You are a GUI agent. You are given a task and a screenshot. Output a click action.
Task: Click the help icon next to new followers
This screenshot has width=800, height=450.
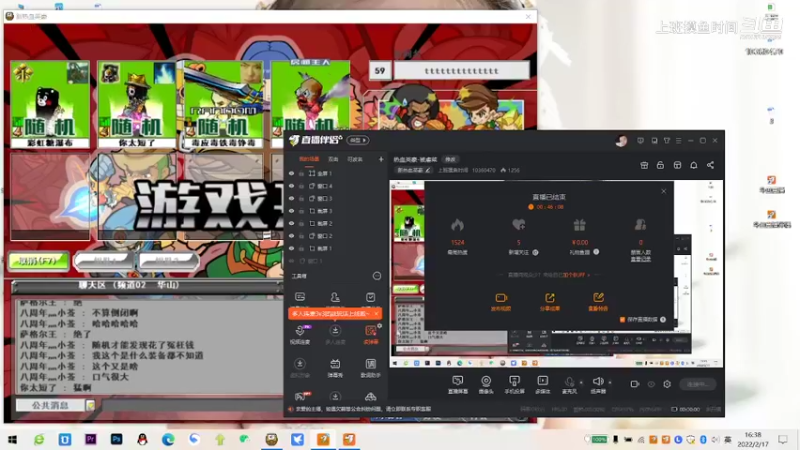(535, 253)
